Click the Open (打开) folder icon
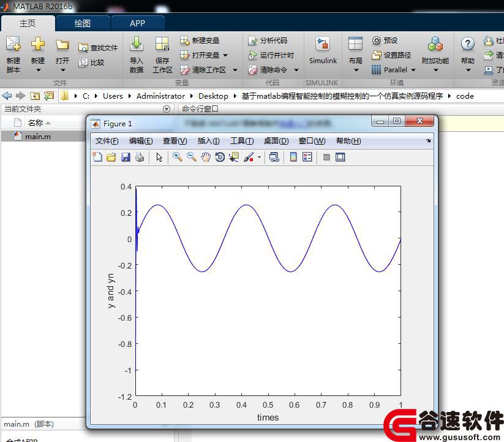The height and width of the screenshot is (442, 504). 62,44
